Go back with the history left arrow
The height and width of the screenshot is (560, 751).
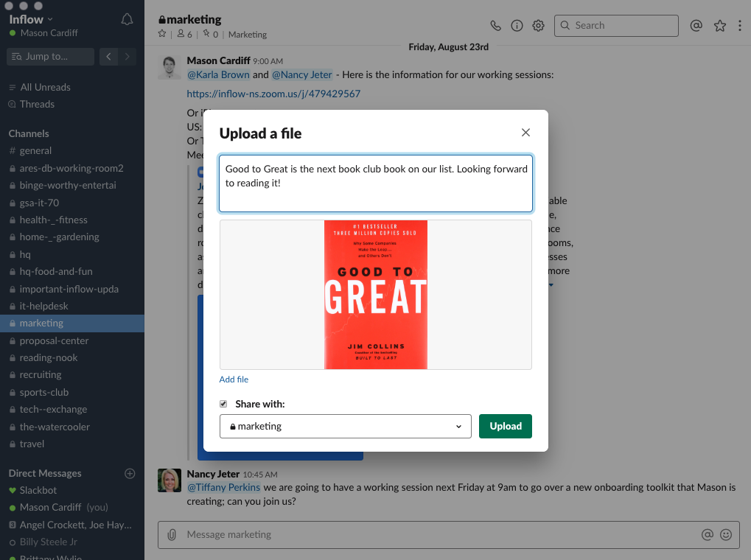pyautogui.click(x=109, y=57)
